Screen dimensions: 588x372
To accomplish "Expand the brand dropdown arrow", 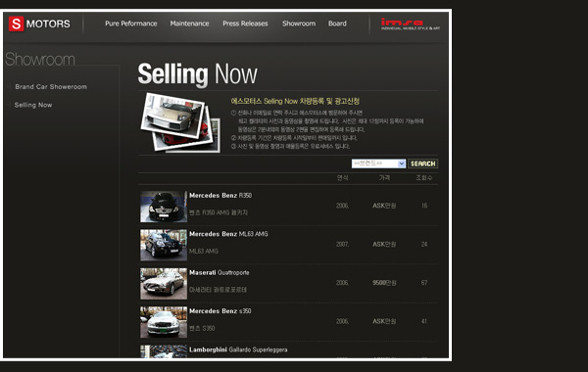I will (x=401, y=163).
